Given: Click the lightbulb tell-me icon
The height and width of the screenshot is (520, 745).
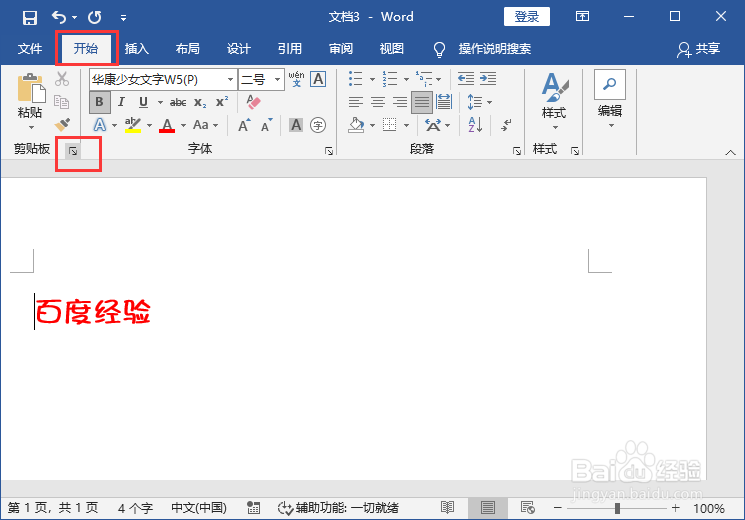Looking at the screenshot, I should [439, 49].
